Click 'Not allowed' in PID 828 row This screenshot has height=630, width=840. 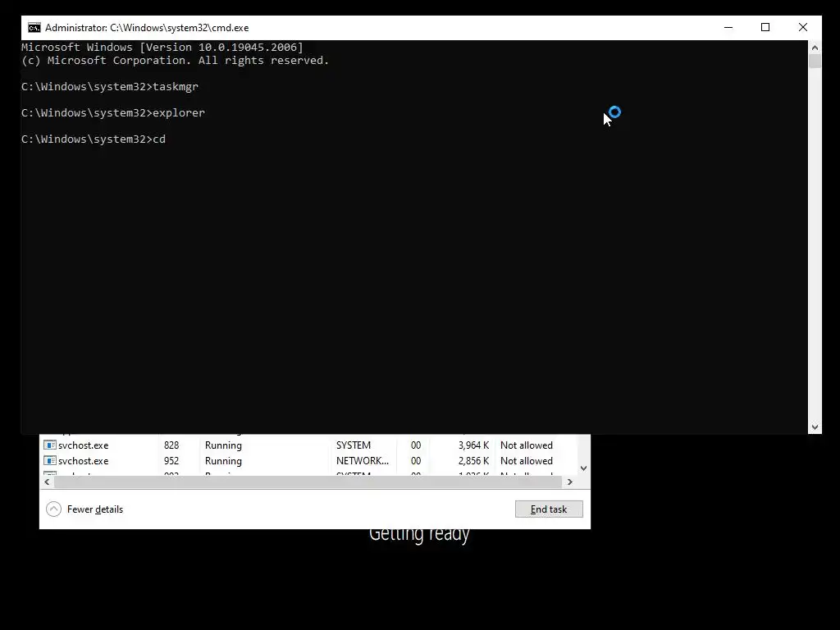pos(526,445)
